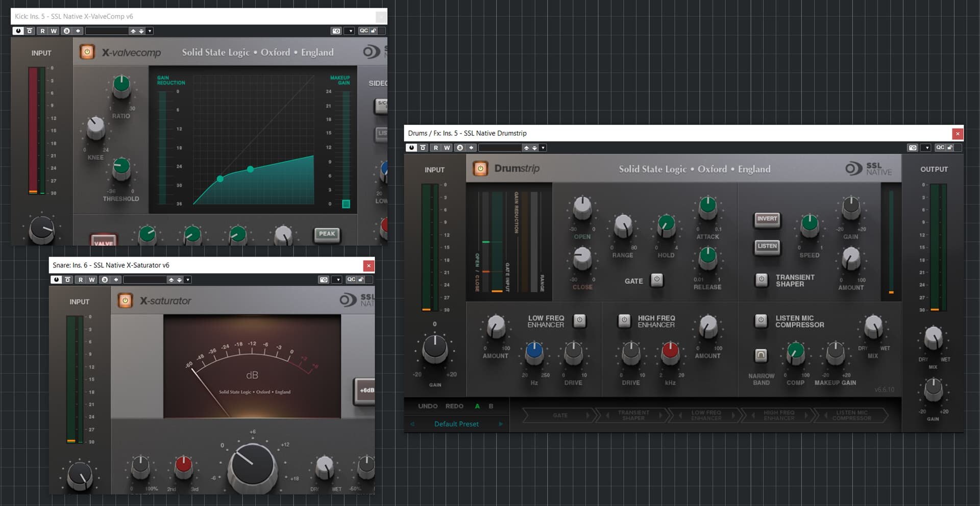Select HIGH FREQ ENHANCER block in order chain

(779, 415)
